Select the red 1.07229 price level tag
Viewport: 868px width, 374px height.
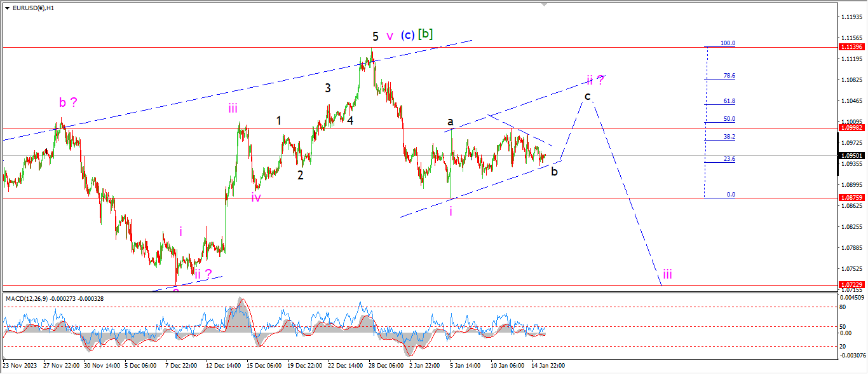850,284
